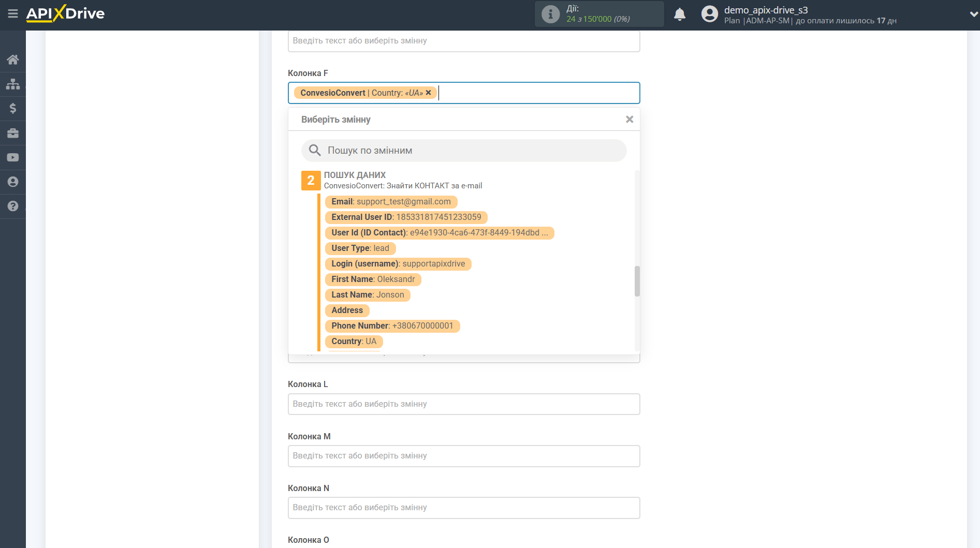This screenshot has height=548, width=980.
Task: Open notifications bell icon
Action: tap(679, 14)
